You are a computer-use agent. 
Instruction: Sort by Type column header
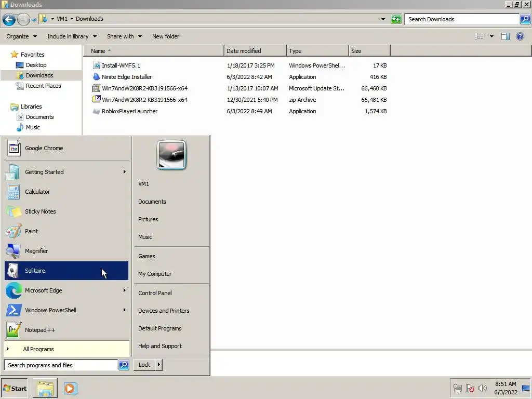pos(317,51)
